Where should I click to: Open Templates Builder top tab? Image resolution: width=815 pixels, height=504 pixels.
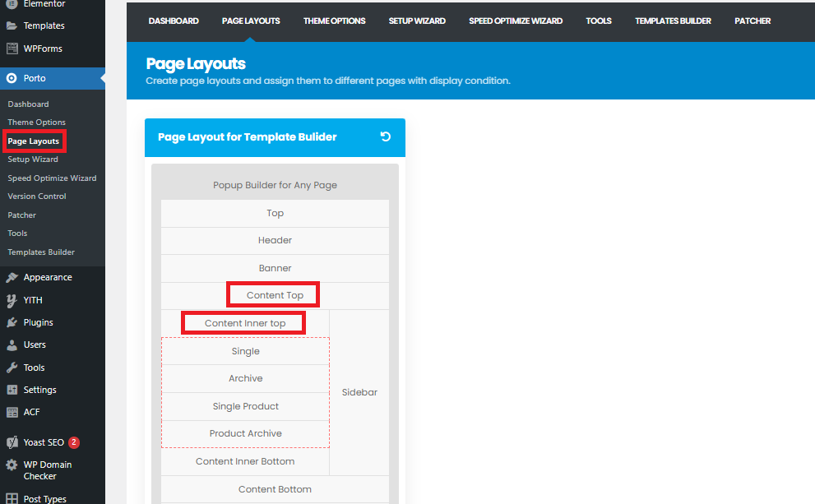673,21
